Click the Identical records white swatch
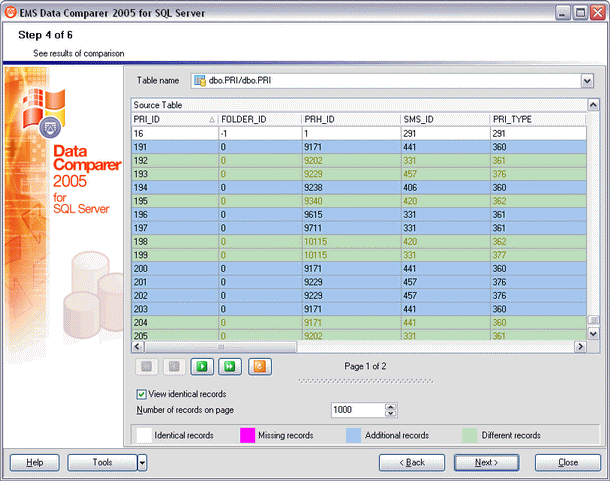The height and width of the screenshot is (481, 610). tap(144, 435)
